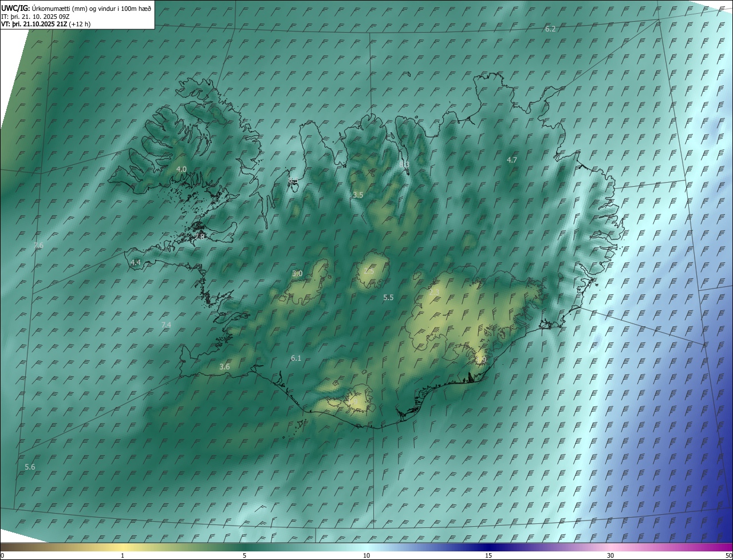733x560 pixels.
Task: Click the 0 tick on the color scale
Action: tap(2, 556)
